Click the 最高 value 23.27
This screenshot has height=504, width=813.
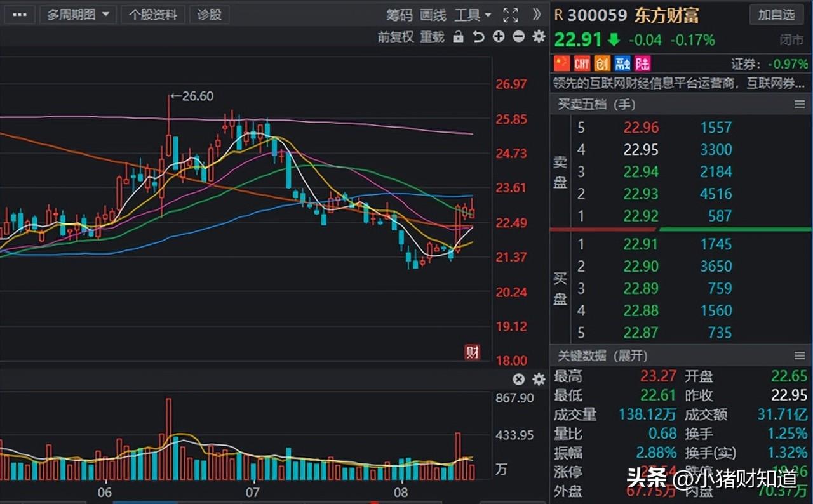point(658,376)
